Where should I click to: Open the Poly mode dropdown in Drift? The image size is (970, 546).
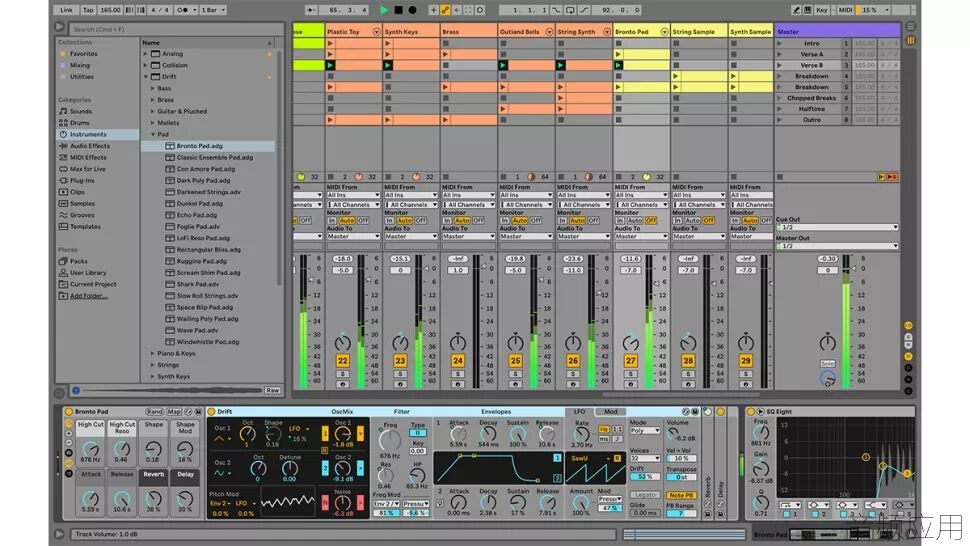click(645, 430)
